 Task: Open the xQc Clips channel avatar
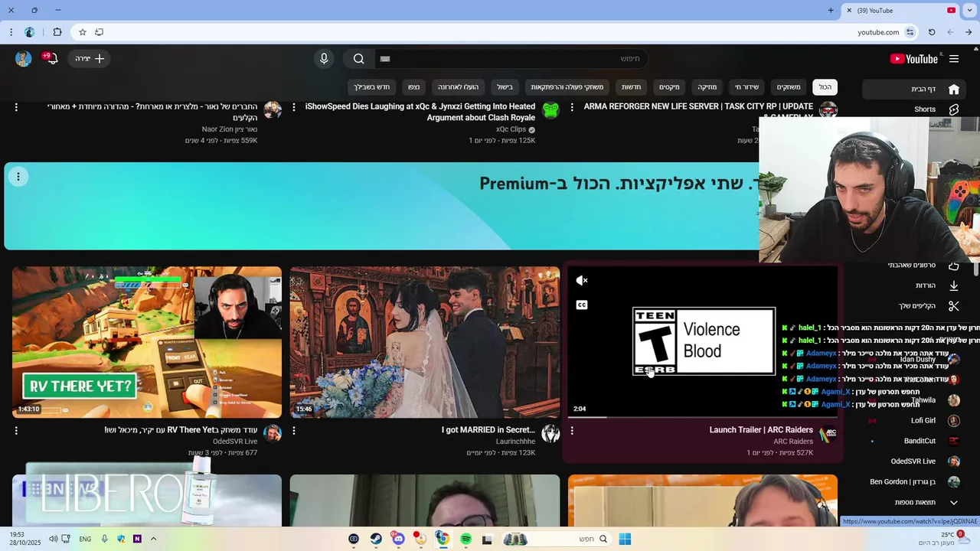(550, 110)
